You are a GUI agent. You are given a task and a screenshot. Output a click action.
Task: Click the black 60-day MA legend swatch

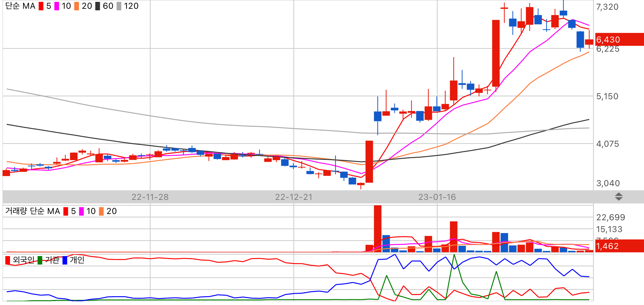click(x=98, y=6)
